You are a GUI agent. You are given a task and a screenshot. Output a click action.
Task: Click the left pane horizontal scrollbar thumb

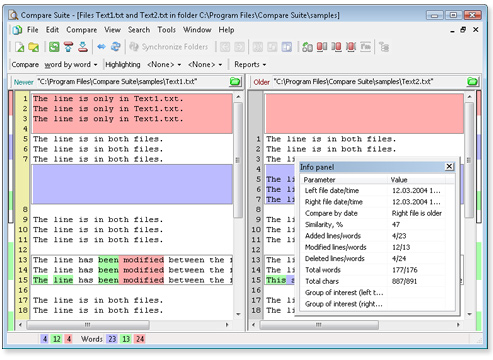pyautogui.click(x=88, y=325)
